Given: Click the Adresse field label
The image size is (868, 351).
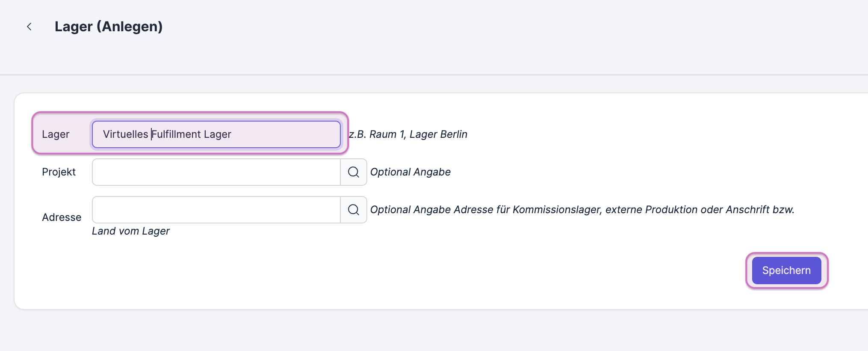Looking at the screenshot, I should 62,217.
